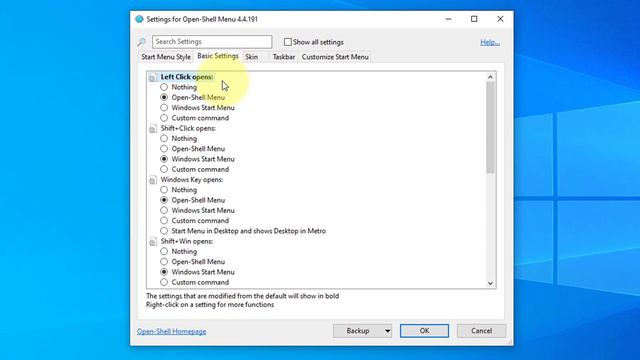Click the search magnifier icon
Viewport: 640px width, 360px height.
(142, 42)
